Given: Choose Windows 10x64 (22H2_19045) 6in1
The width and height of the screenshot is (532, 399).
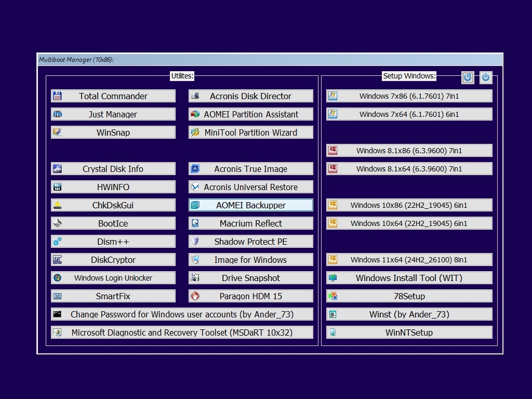Looking at the screenshot, I should click(409, 223).
